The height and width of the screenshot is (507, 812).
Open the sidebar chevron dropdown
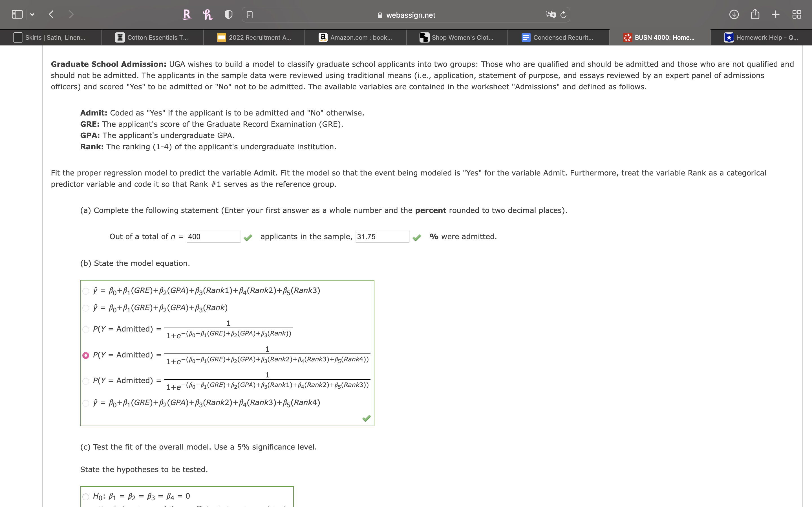click(x=32, y=14)
